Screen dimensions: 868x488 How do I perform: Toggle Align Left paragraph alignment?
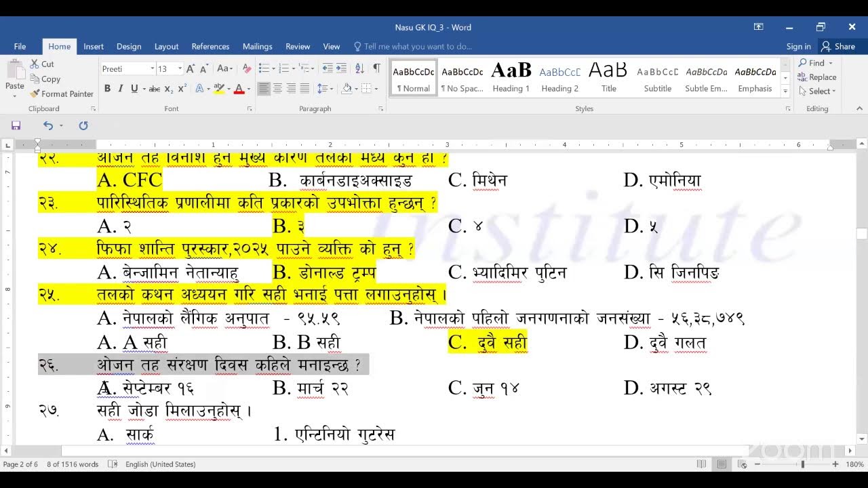click(x=264, y=89)
